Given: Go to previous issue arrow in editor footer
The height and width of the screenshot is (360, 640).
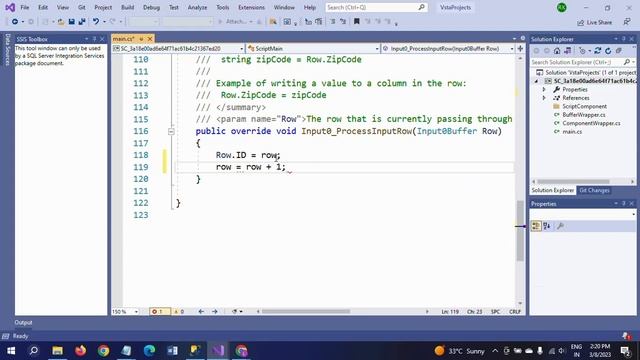Looking at the screenshot, I should [201, 311].
